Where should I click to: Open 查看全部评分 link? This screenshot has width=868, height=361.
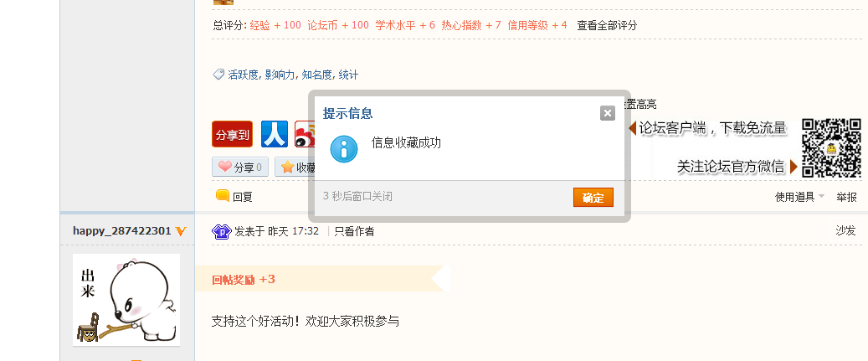point(607,25)
